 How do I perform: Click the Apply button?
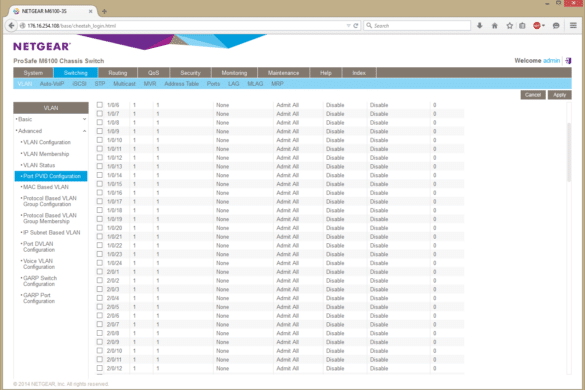tap(559, 95)
